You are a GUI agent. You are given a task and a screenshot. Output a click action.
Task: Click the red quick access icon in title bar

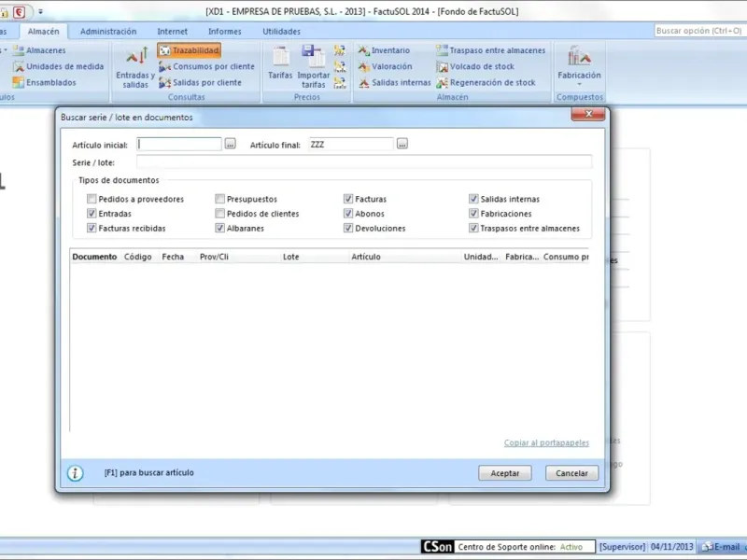click(x=19, y=12)
